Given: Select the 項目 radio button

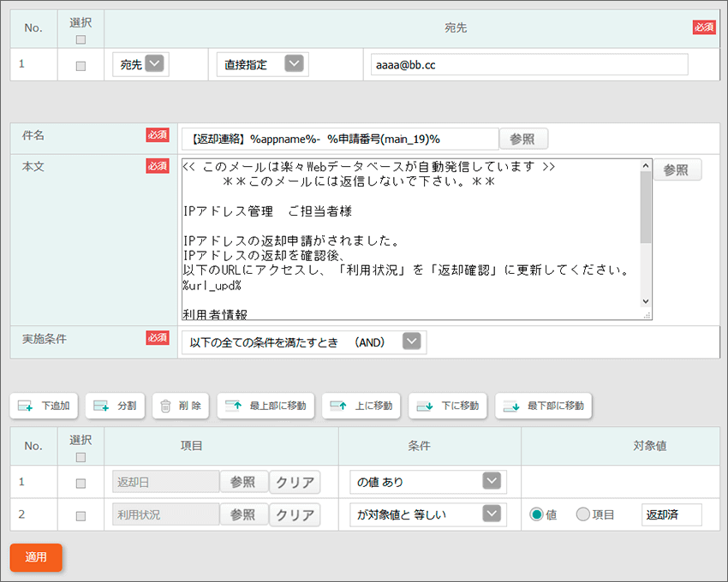Looking at the screenshot, I should pyautogui.click(x=582, y=514).
